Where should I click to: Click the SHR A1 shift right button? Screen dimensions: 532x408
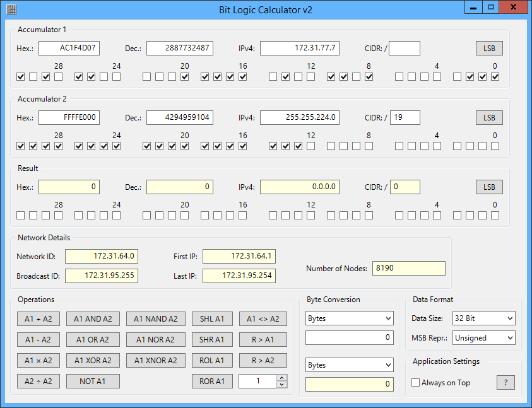(212, 339)
